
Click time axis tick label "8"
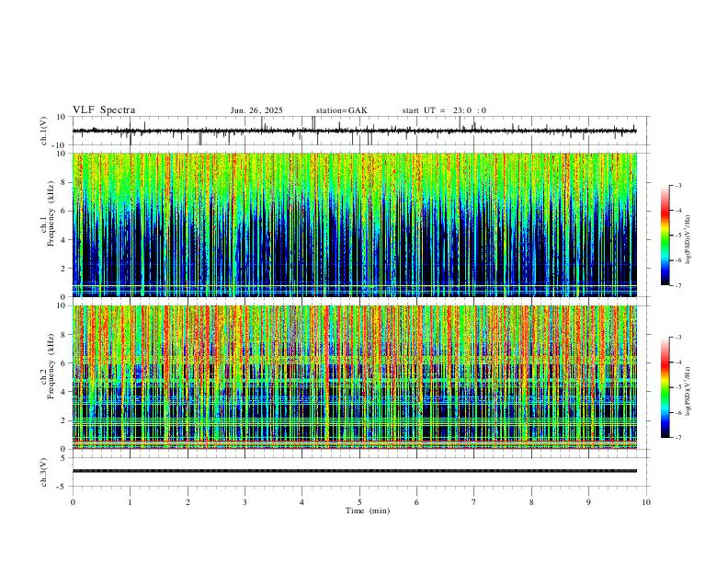[531, 502]
